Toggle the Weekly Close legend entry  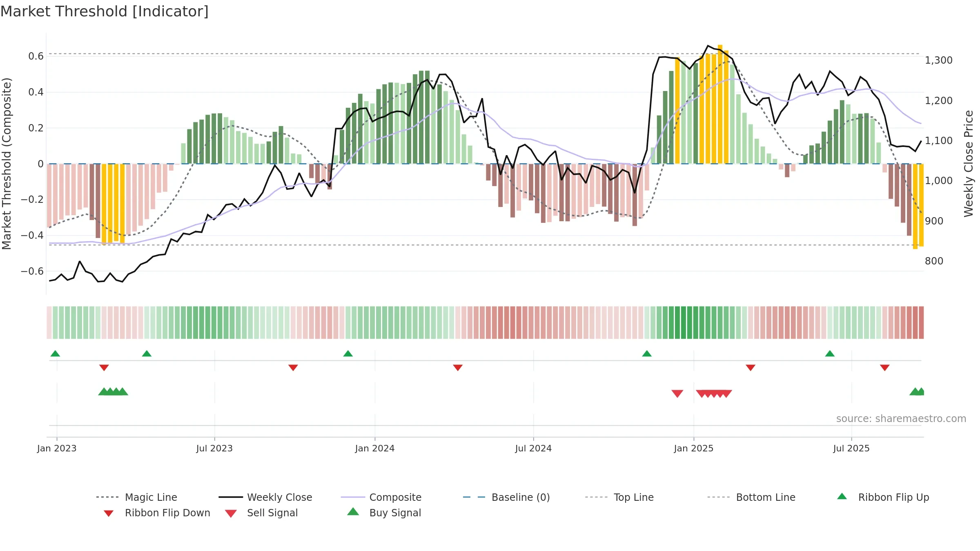265,497
